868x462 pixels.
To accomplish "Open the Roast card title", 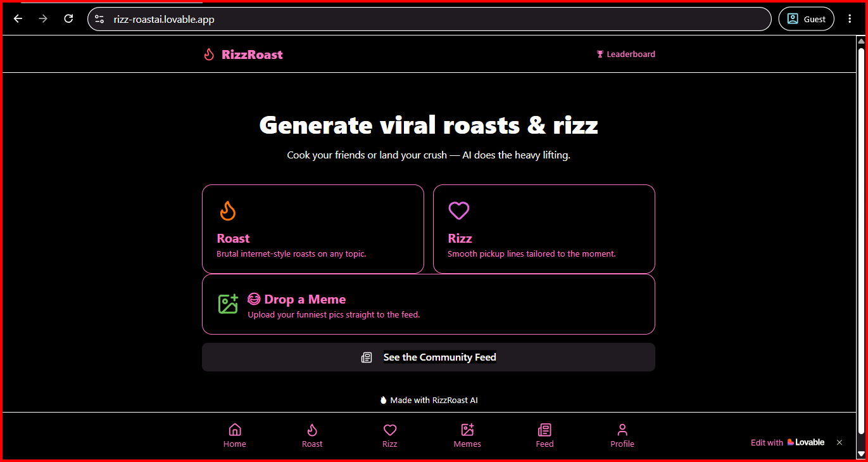I will tap(233, 238).
